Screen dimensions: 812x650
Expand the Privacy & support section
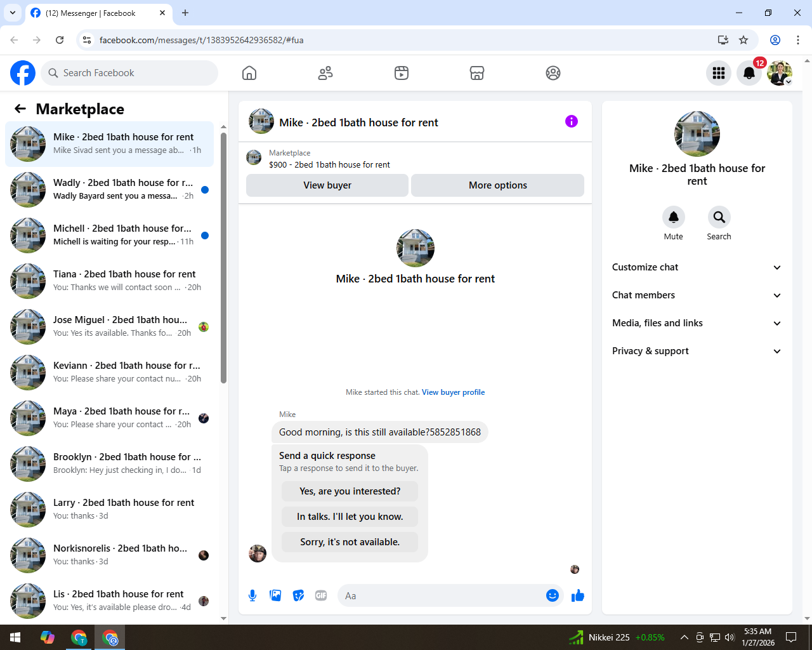697,351
